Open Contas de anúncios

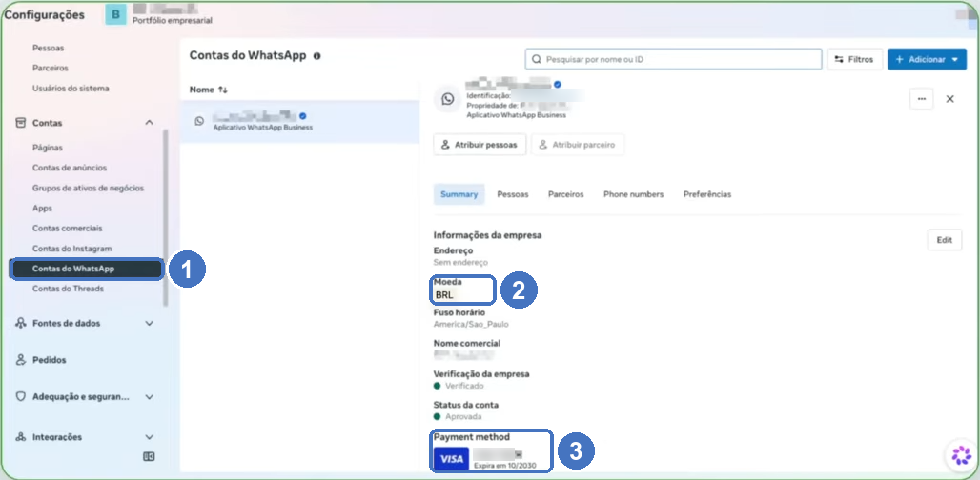[70, 168]
